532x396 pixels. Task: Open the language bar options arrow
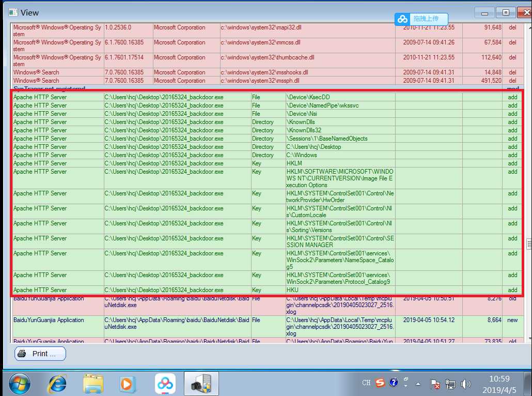tap(406, 386)
